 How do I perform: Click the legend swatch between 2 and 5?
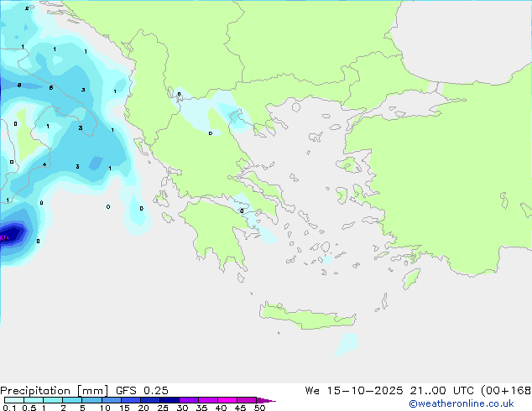72,400
